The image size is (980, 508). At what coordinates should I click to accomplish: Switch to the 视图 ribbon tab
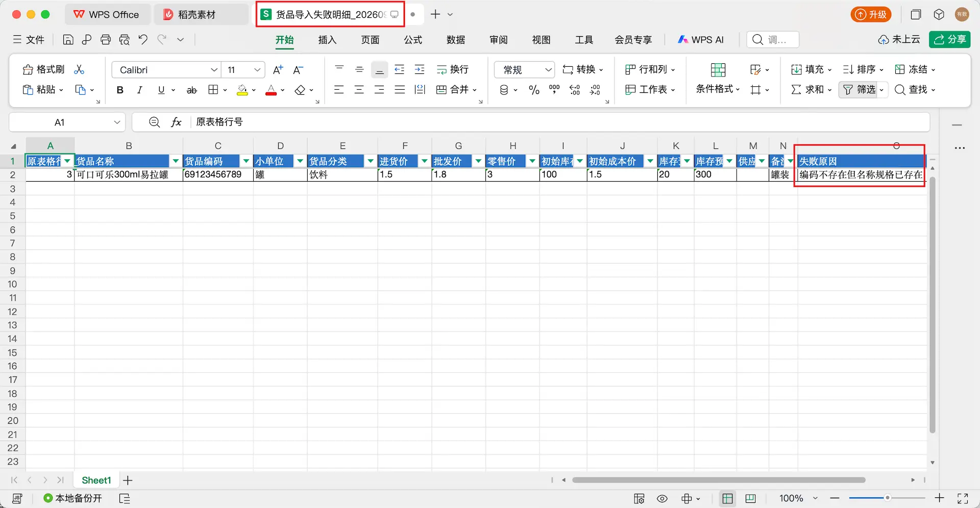pos(542,40)
